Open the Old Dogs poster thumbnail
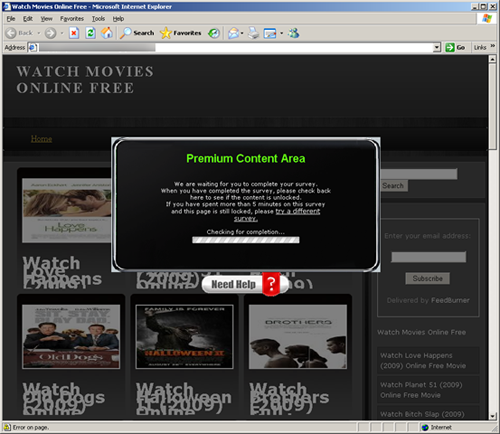The image size is (500, 434). (x=71, y=337)
